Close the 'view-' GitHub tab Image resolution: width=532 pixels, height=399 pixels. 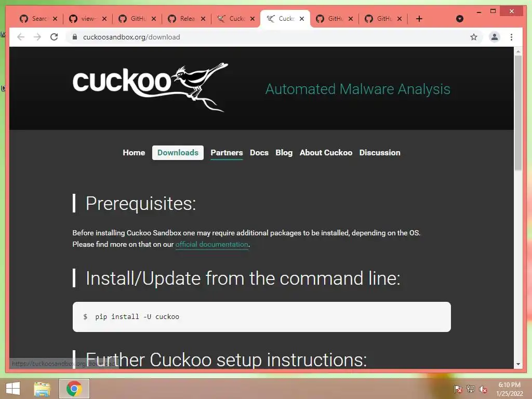(x=104, y=19)
